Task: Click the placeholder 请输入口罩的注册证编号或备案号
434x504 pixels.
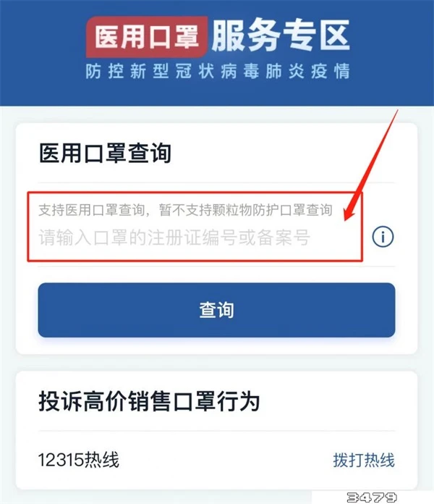Action: point(174,238)
